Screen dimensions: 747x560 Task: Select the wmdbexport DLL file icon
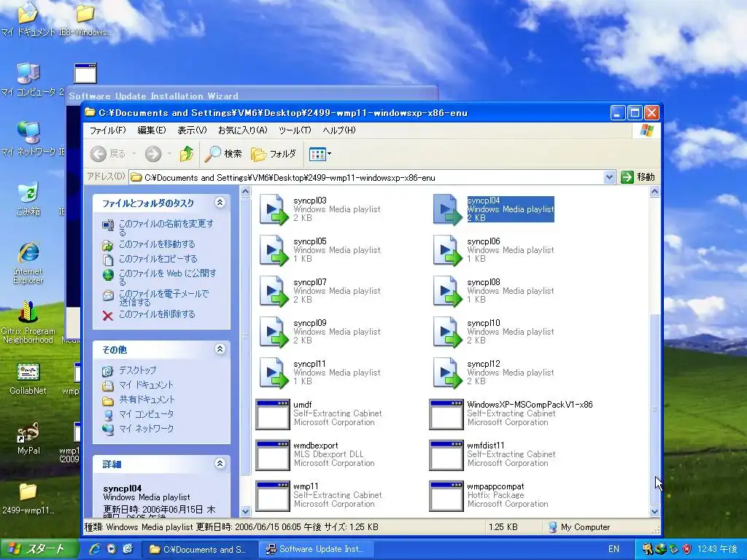[273, 455]
